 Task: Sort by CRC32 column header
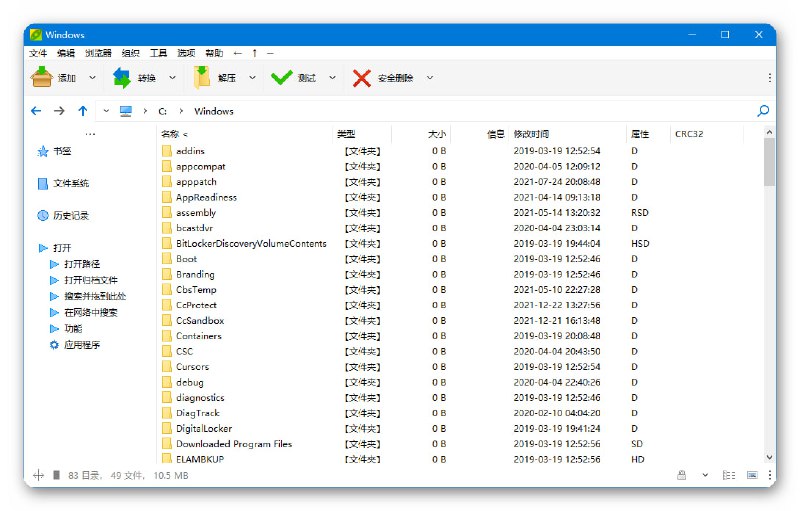pyautogui.click(x=707, y=134)
